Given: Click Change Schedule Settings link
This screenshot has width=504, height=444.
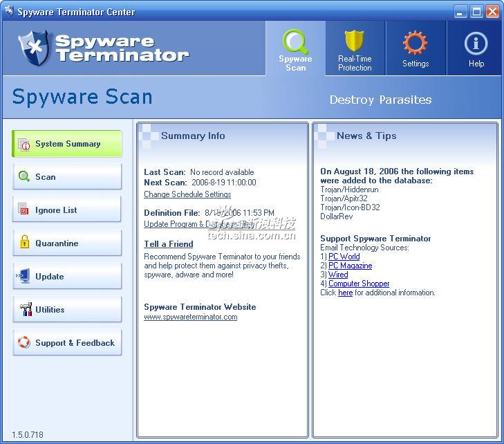Looking at the screenshot, I should [187, 194].
